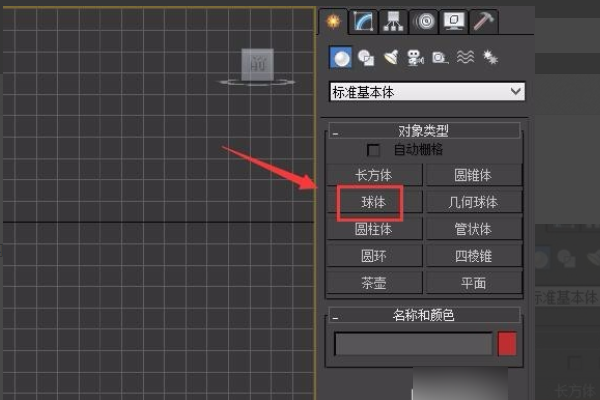This screenshot has height=400, width=600.
Task: Click the 茶壶 button
Action: point(374,283)
